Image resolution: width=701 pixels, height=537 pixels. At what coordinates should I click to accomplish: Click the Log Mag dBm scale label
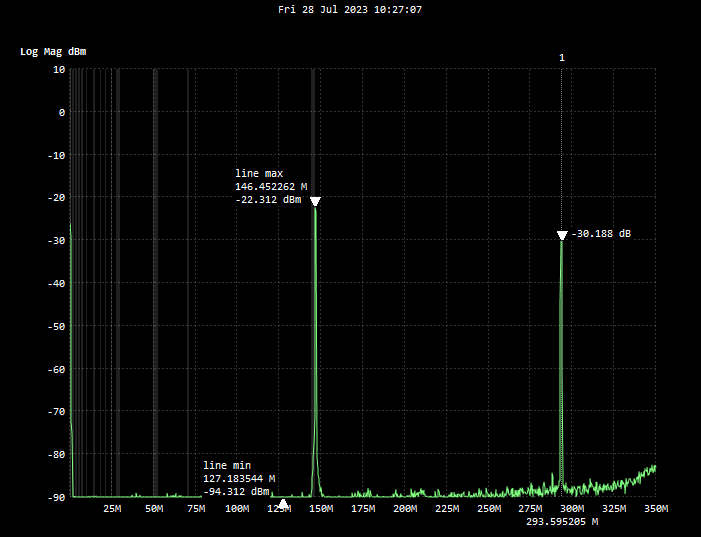[52, 51]
